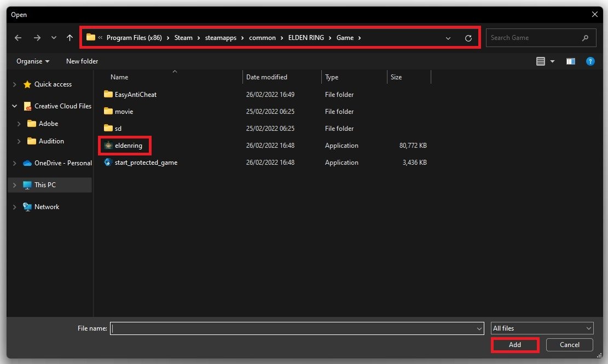
Task: Collapse the Creative Cloud Files node
Action: (15, 106)
